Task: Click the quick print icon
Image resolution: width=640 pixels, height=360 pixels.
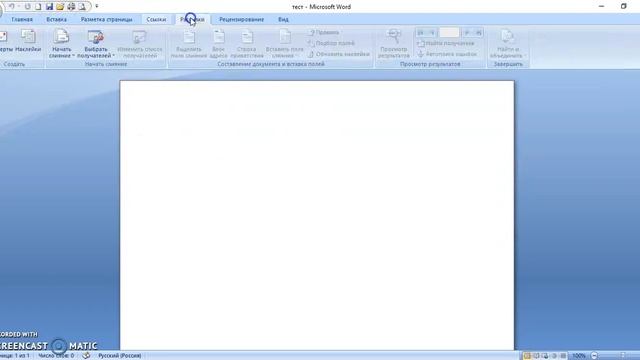Action: (71, 7)
